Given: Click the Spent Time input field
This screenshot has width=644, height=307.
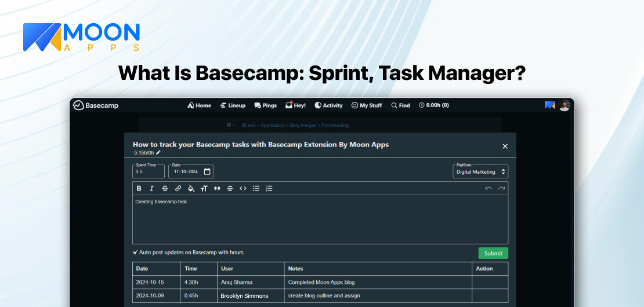Looking at the screenshot, I should pos(149,171).
